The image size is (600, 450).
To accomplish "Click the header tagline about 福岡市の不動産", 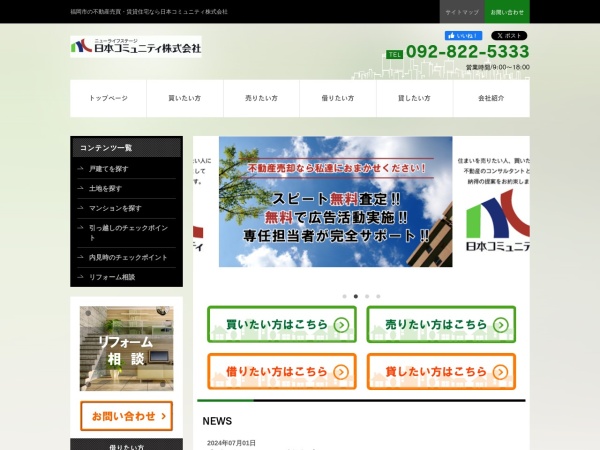I will [x=149, y=12].
